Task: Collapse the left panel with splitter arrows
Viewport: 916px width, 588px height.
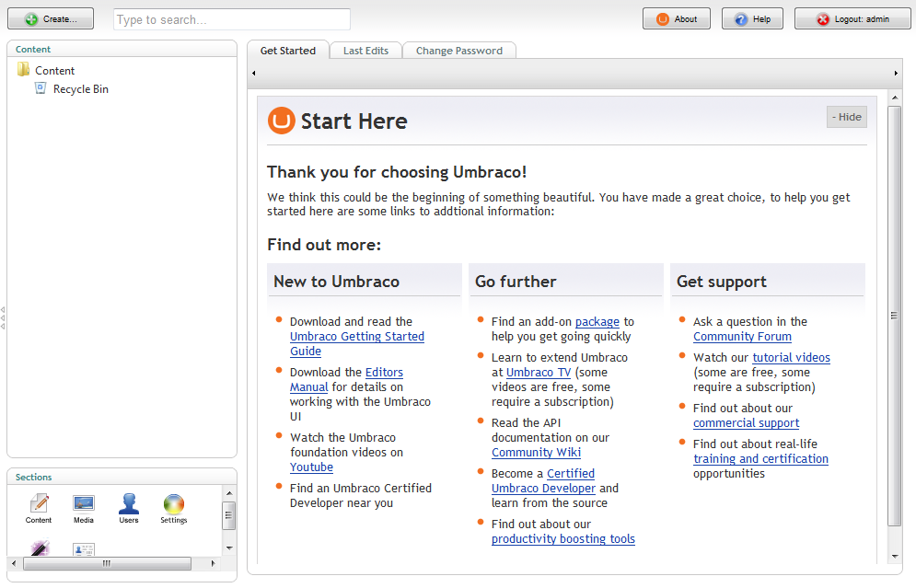Action: 3,317
